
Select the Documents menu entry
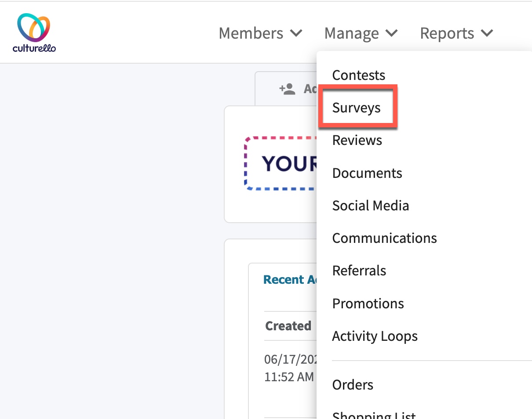coord(367,173)
